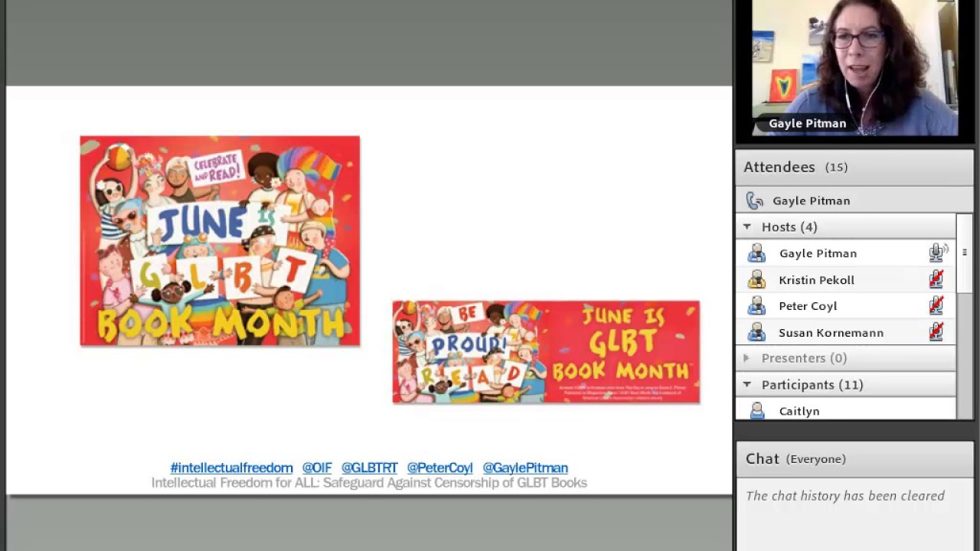Viewport: 980px width, 551px height.
Task: Open the @GaylePitman link on slide
Action: click(525, 468)
